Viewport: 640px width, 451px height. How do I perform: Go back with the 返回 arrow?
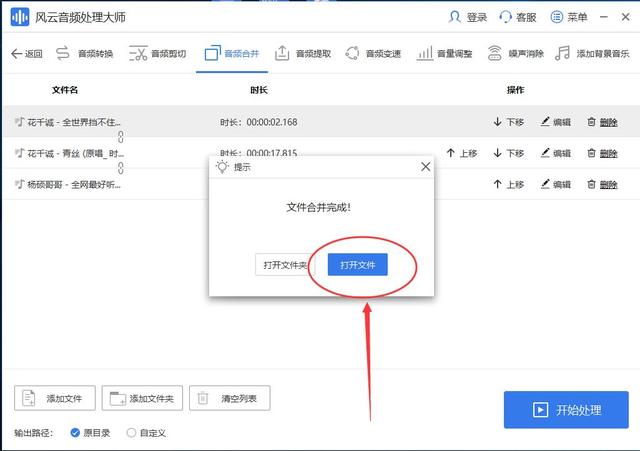pyautogui.click(x=27, y=53)
